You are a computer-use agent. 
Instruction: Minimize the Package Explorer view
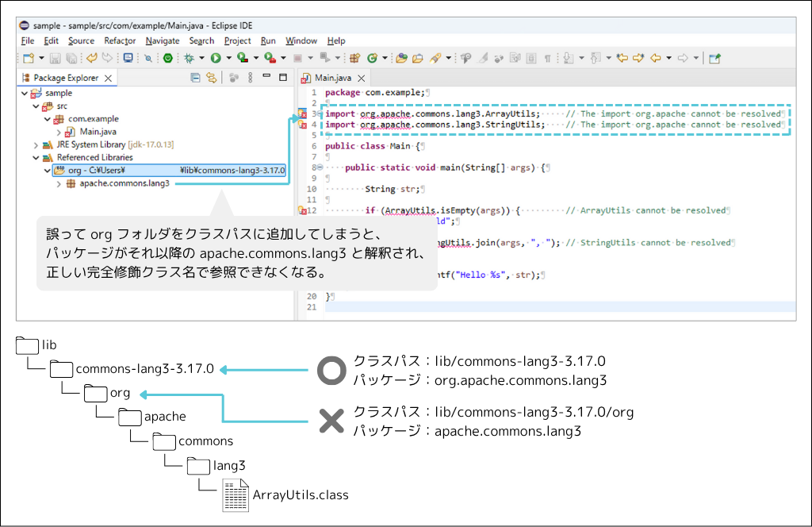pos(266,77)
